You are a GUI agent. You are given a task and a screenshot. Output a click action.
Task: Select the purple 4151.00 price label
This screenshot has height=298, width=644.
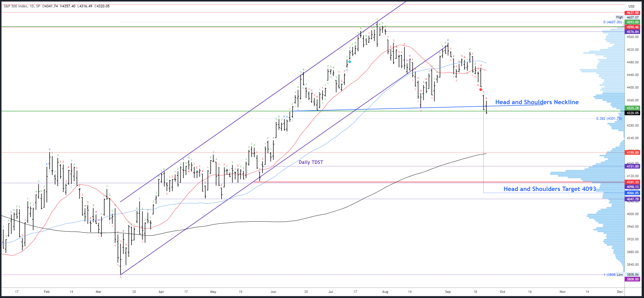tap(632, 166)
